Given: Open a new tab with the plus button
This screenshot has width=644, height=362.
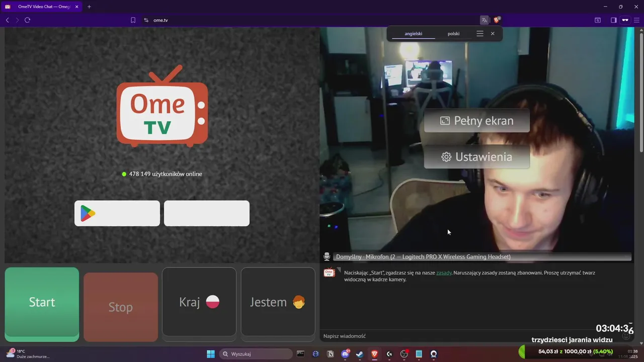Looking at the screenshot, I should pos(89,7).
